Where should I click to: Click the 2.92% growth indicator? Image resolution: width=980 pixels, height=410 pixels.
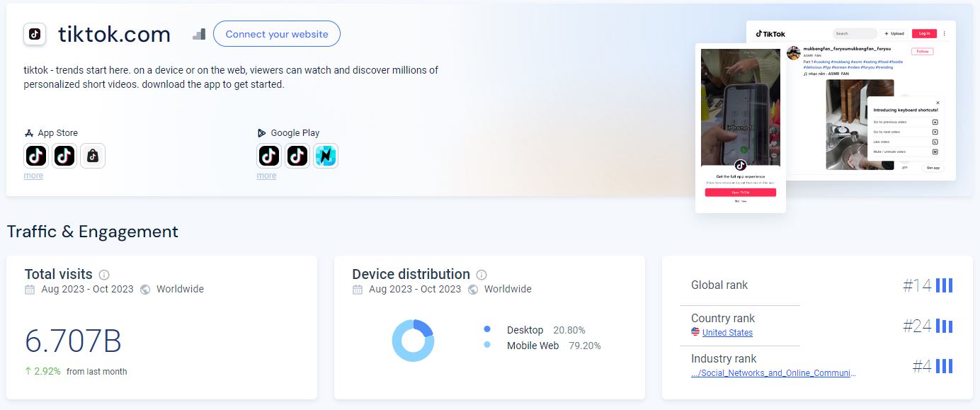pyautogui.click(x=42, y=371)
